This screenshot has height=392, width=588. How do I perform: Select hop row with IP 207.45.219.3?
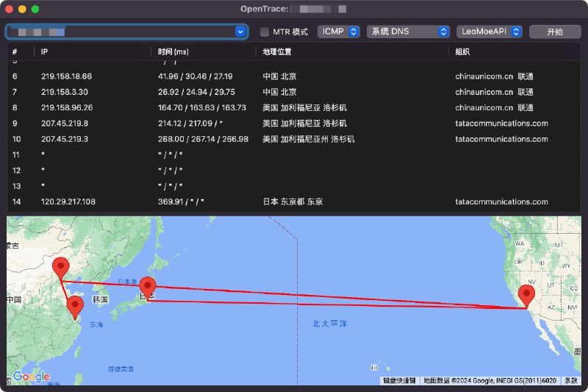(293, 139)
